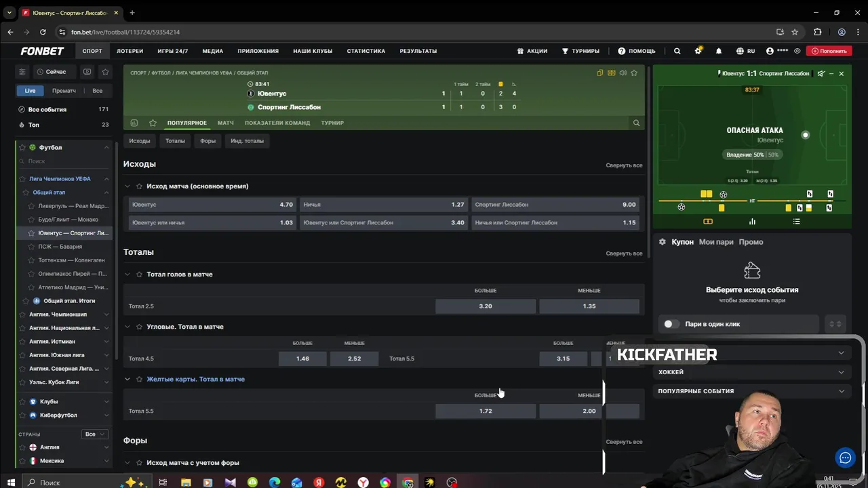
Task: Open bar chart stats in tracker
Action: [752, 222]
